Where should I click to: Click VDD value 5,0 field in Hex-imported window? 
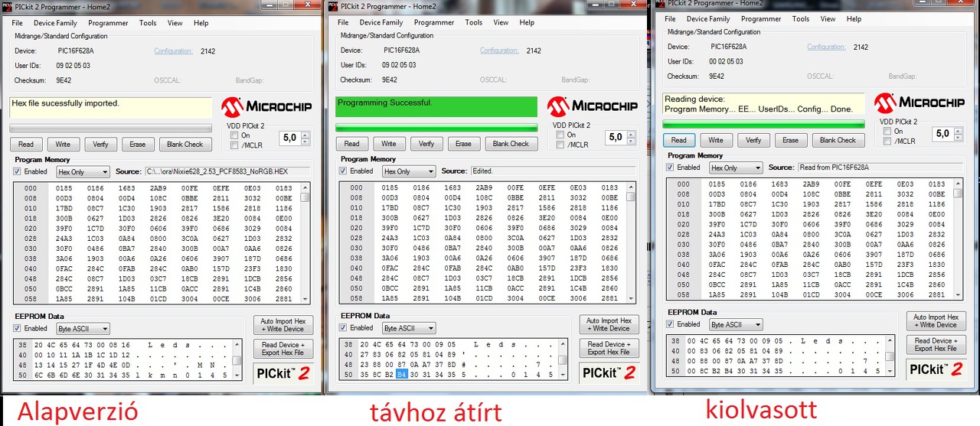point(291,138)
